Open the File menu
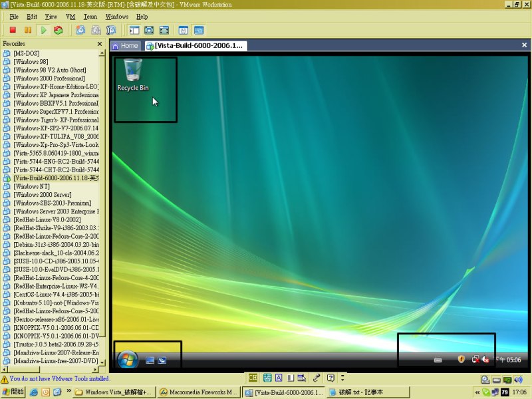The image size is (532, 399). coord(14,17)
